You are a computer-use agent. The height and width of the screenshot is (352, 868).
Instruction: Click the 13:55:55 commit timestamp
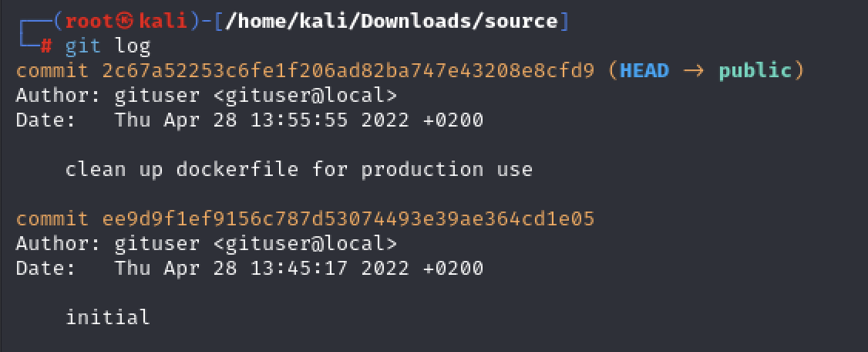tap(299, 120)
